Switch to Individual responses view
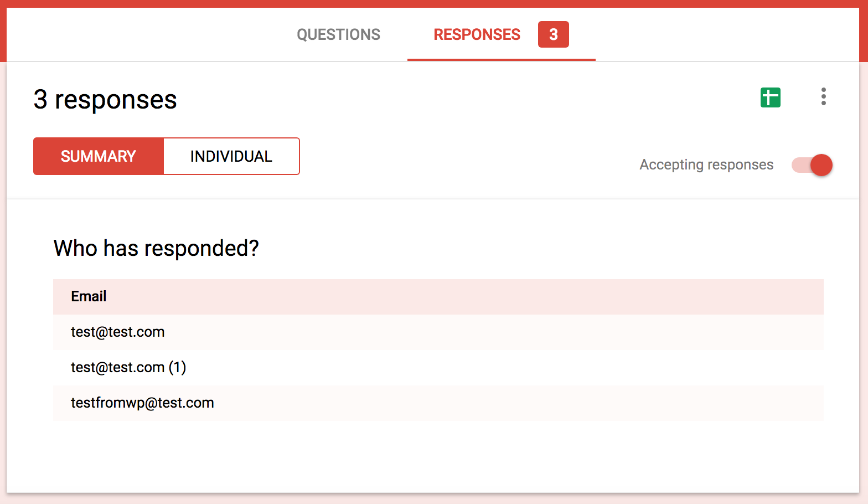 231,157
